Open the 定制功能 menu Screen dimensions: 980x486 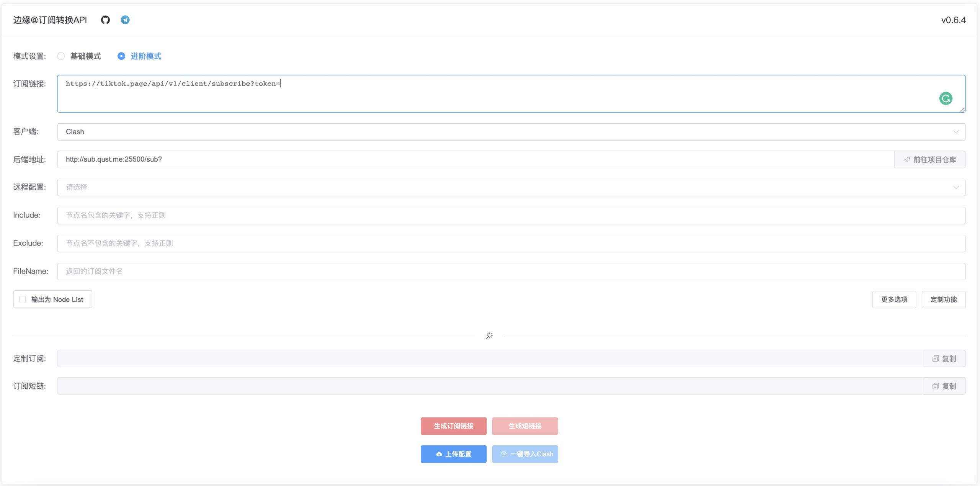tap(943, 299)
